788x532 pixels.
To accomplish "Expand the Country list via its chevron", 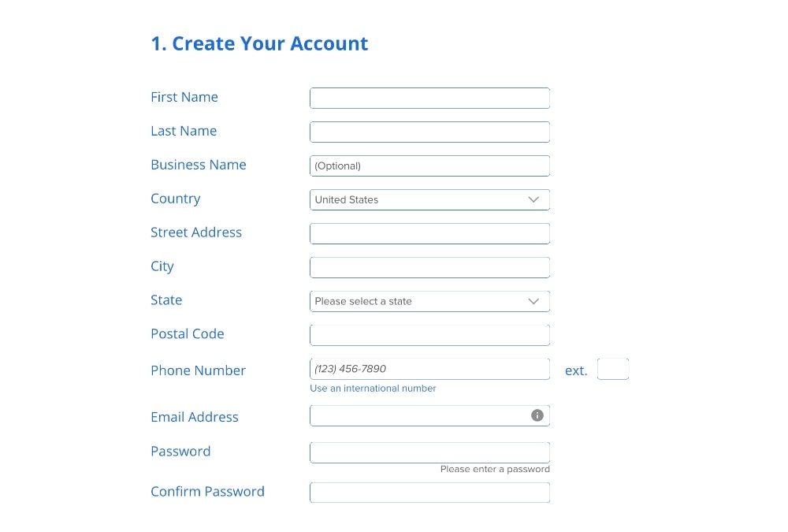I will coord(533,199).
